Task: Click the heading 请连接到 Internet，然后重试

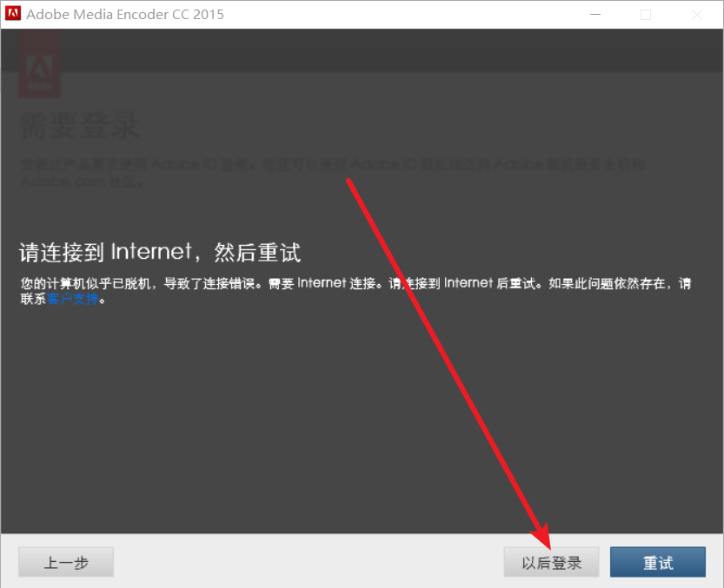Action: 160,253
